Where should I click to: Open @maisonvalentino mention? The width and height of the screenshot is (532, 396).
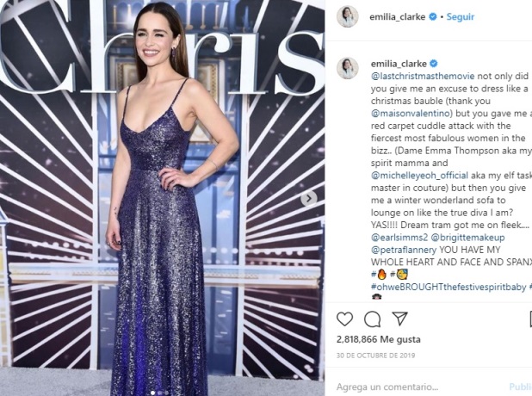click(x=411, y=114)
